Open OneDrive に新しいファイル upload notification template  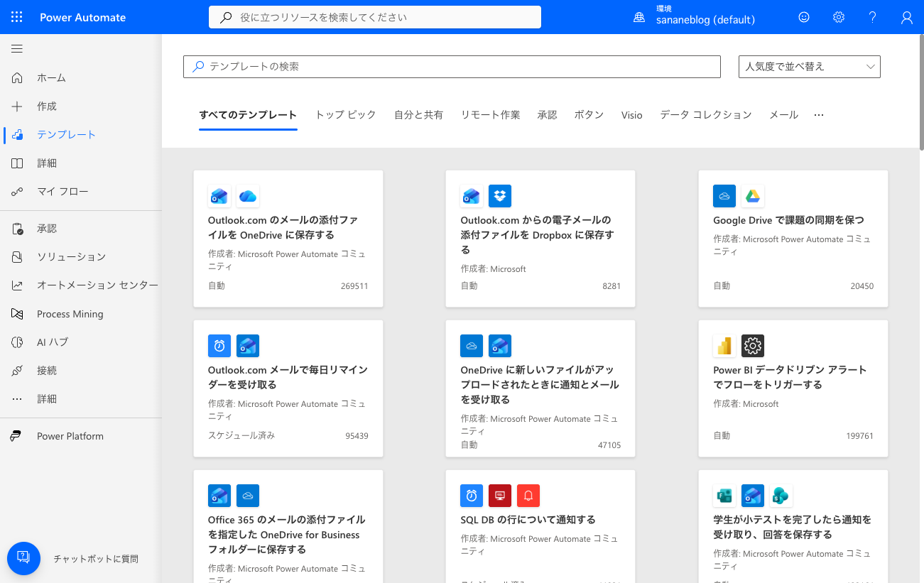click(x=540, y=388)
